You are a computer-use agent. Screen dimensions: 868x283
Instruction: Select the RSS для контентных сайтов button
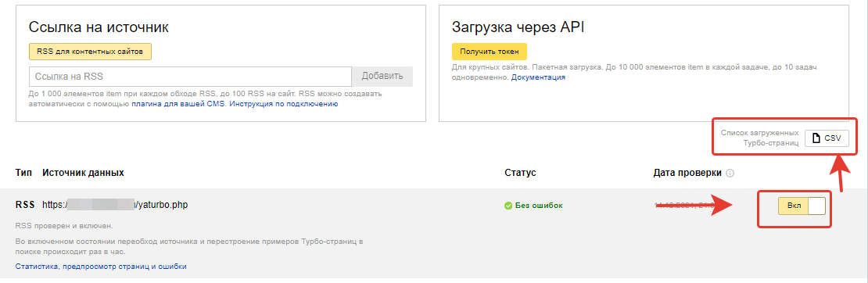90,52
